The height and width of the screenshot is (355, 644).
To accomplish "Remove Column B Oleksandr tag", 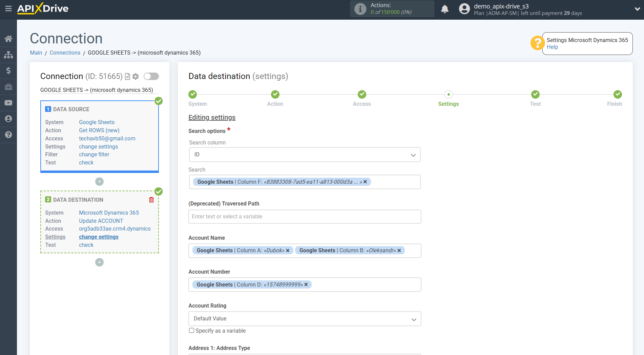I will pyautogui.click(x=399, y=250).
